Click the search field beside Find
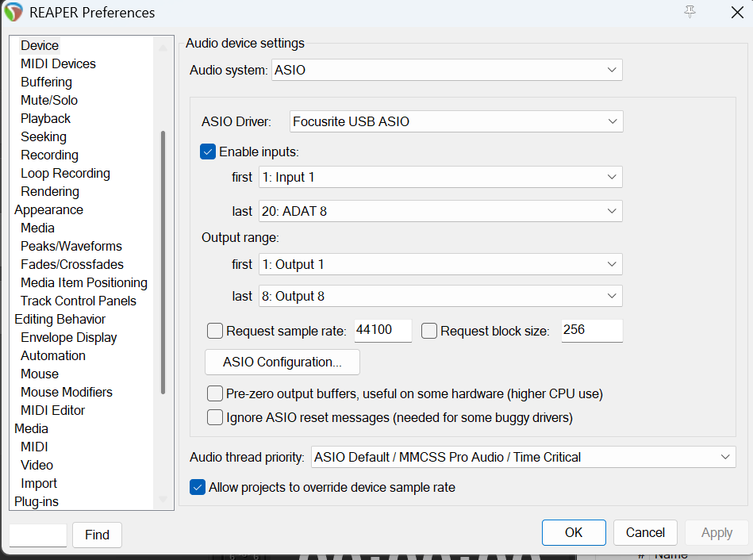This screenshot has height=560, width=753. (38, 535)
